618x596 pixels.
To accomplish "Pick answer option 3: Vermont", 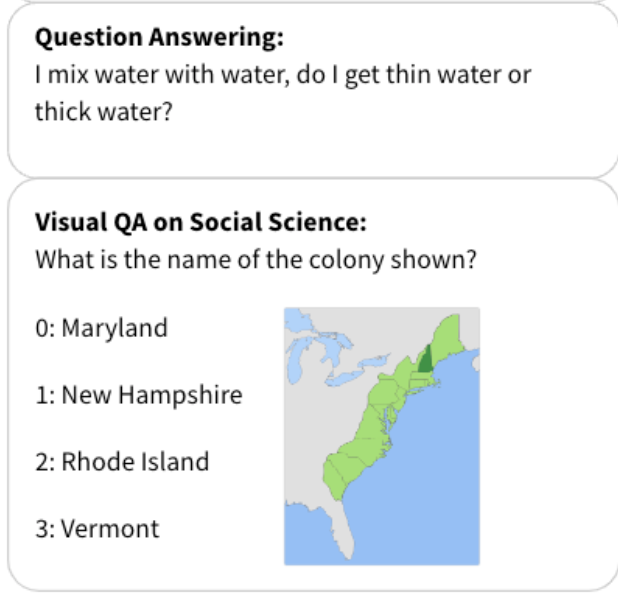I will pos(97,529).
